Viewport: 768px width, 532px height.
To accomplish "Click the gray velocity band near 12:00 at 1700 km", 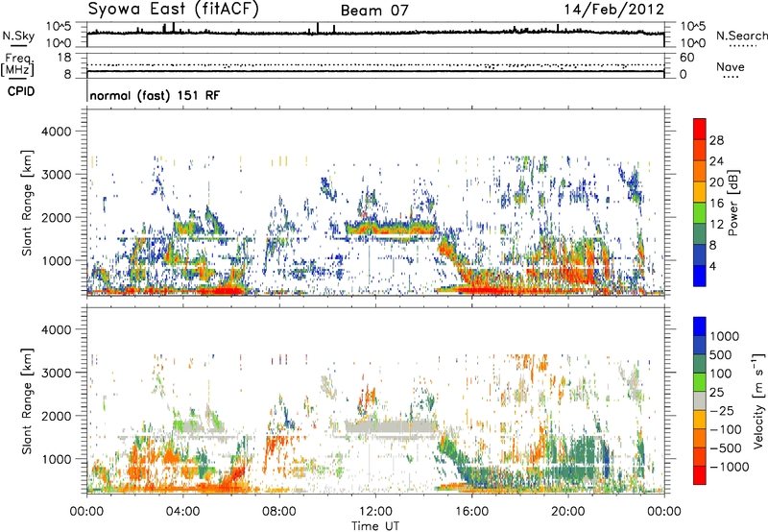I will pyautogui.click(x=390, y=427).
